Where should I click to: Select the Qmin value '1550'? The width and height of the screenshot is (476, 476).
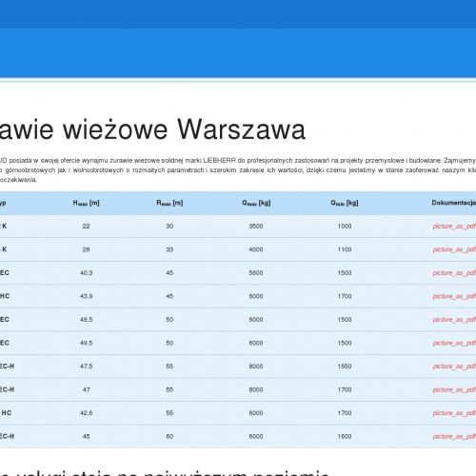(345, 367)
